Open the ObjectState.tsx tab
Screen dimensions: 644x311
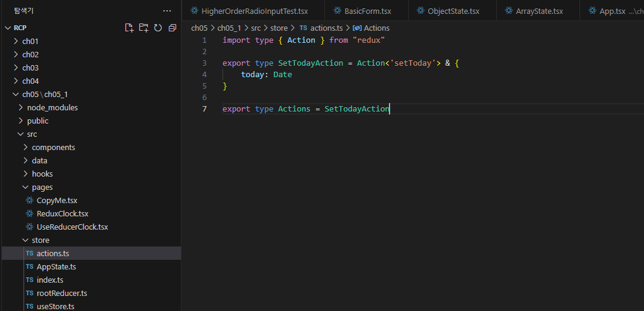pyautogui.click(x=453, y=11)
